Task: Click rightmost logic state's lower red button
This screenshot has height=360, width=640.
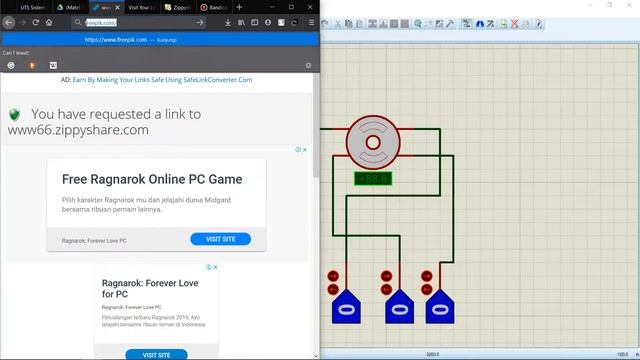Action: [x=427, y=289]
